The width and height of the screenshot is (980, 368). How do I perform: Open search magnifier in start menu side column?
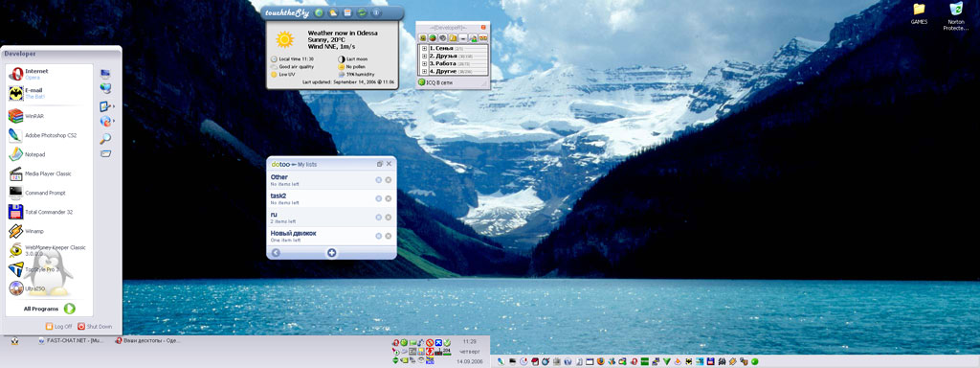point(105,138)
